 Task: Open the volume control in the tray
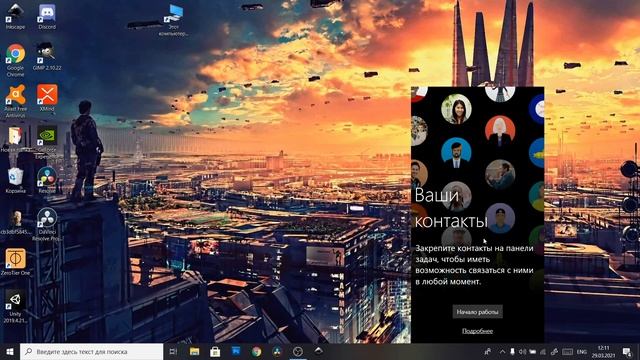click(x=522, y=351)
